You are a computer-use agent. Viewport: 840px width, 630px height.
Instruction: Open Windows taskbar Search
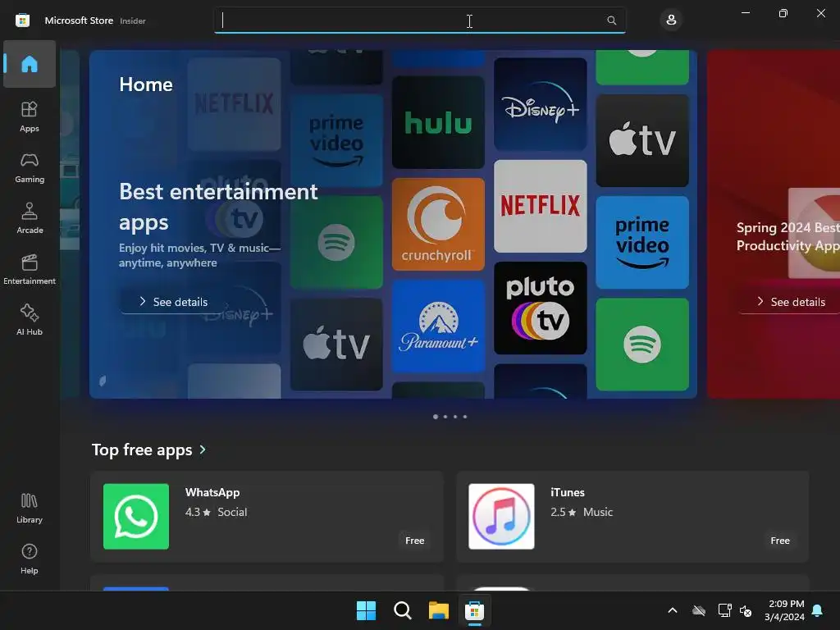coord(402,610)
